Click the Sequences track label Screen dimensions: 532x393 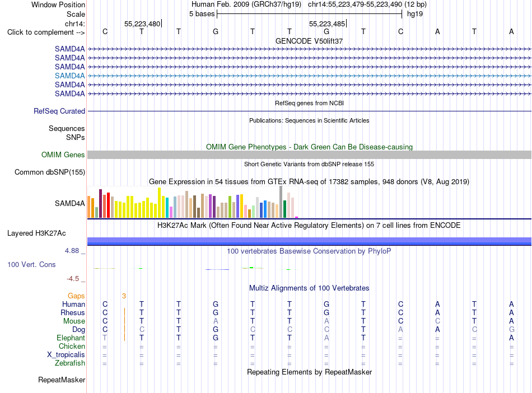(67, 129)
